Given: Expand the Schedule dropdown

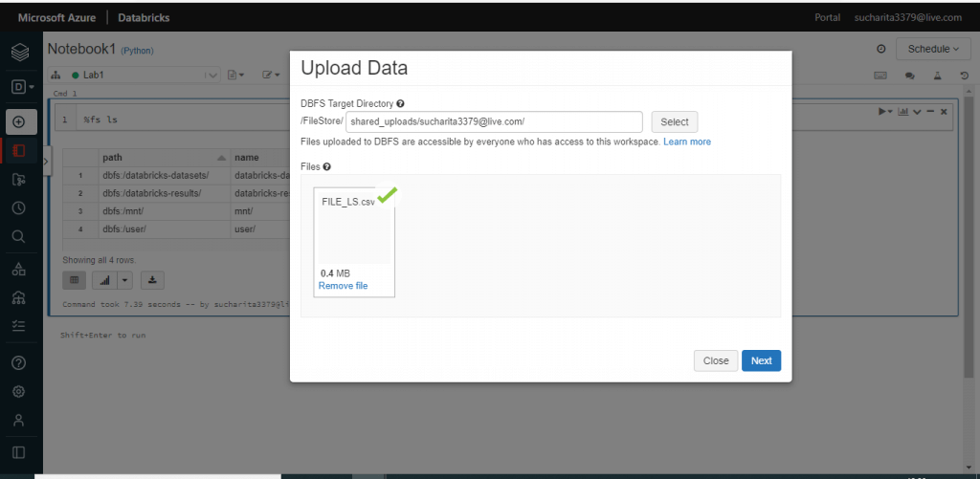Looking at the screenshot, I should tap(933, 49).
